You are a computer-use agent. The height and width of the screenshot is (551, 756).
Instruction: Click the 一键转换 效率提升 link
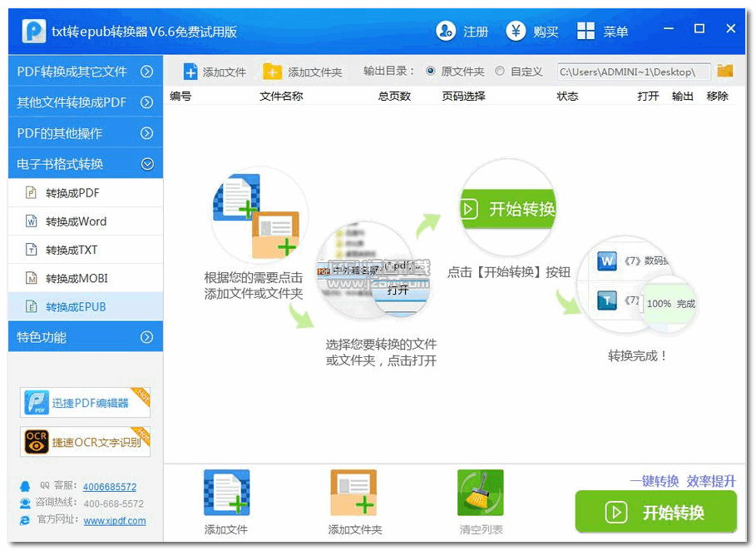(683, 480)
